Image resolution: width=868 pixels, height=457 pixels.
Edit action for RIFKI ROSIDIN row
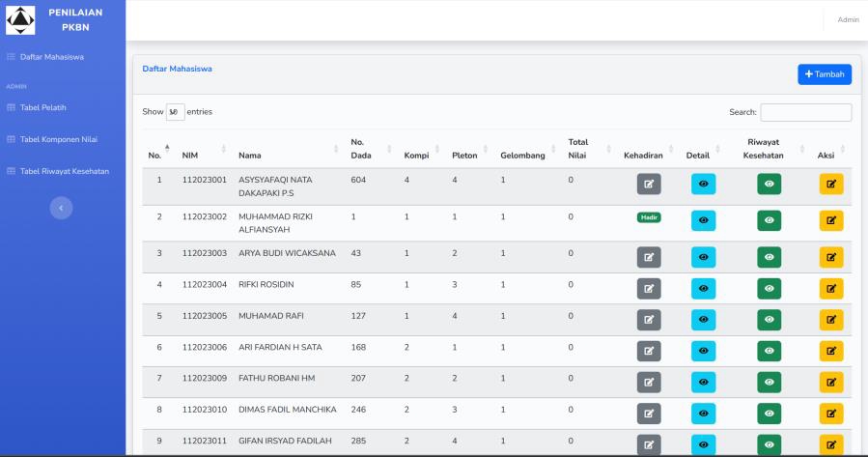click(x=830, y=288)
